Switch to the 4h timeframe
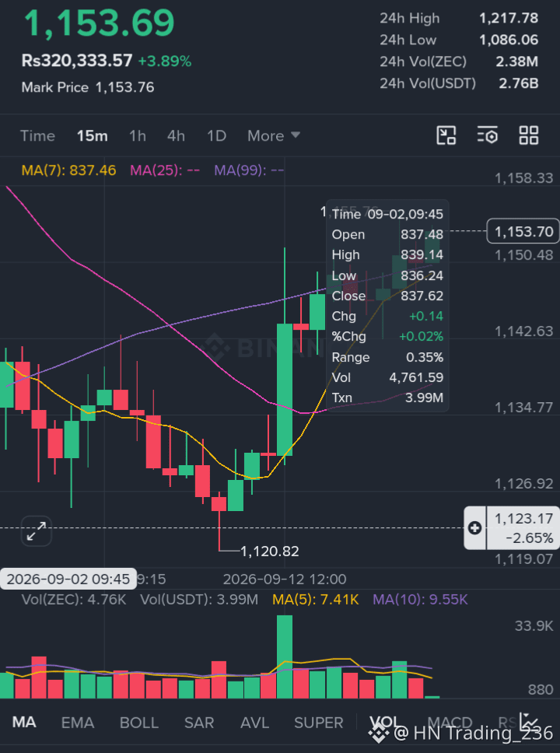Viewport: 560px width, 753px height. pos(176,136)
